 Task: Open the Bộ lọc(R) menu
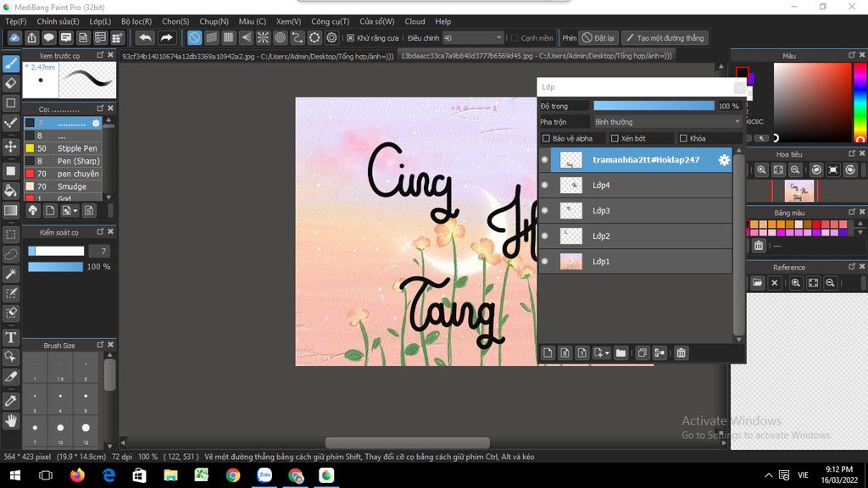click(136, 21)
